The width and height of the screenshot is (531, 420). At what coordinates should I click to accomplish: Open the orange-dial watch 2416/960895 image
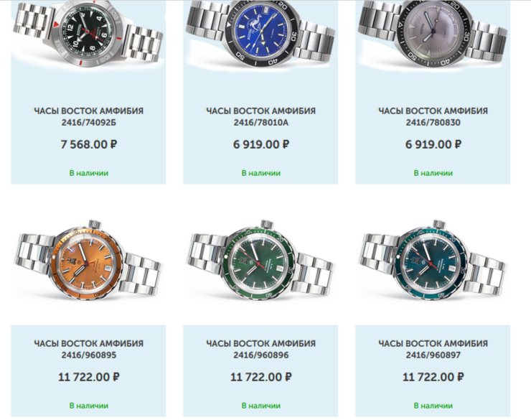coord(88,261)
